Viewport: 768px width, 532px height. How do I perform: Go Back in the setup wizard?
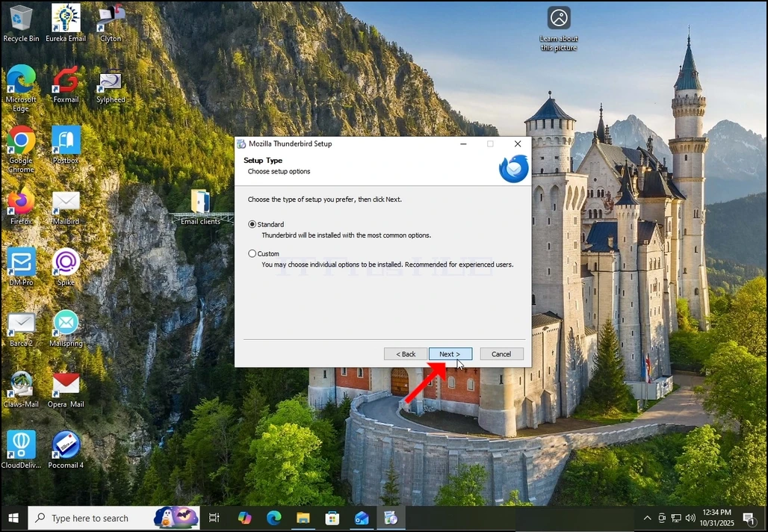[406, 354]
